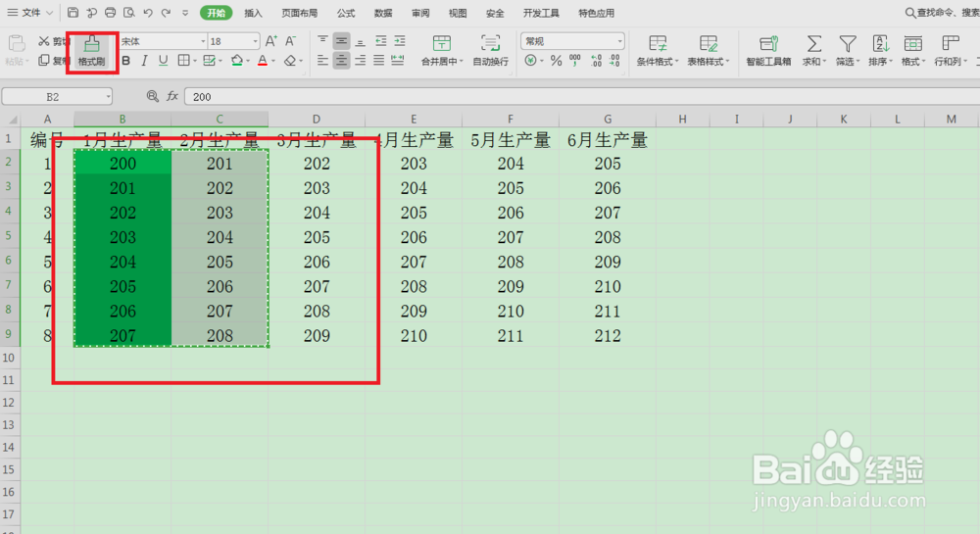
Task: Justify text in the cell
Action: point(378,61)
